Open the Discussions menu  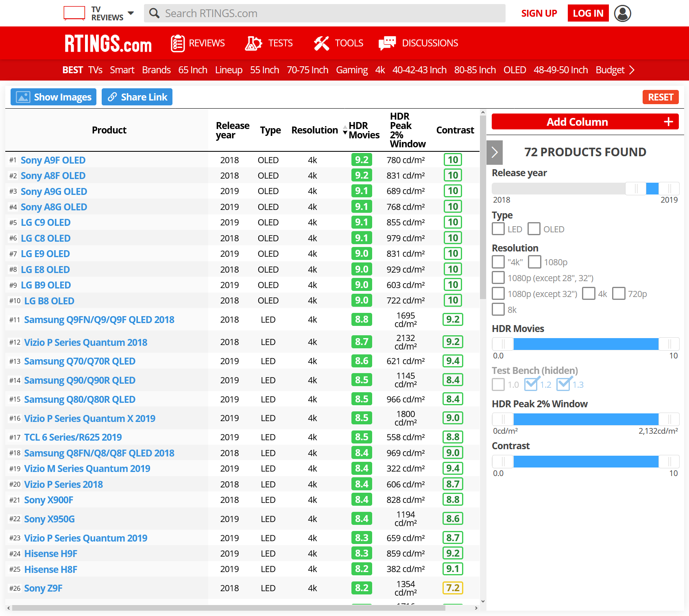(419, 43)
